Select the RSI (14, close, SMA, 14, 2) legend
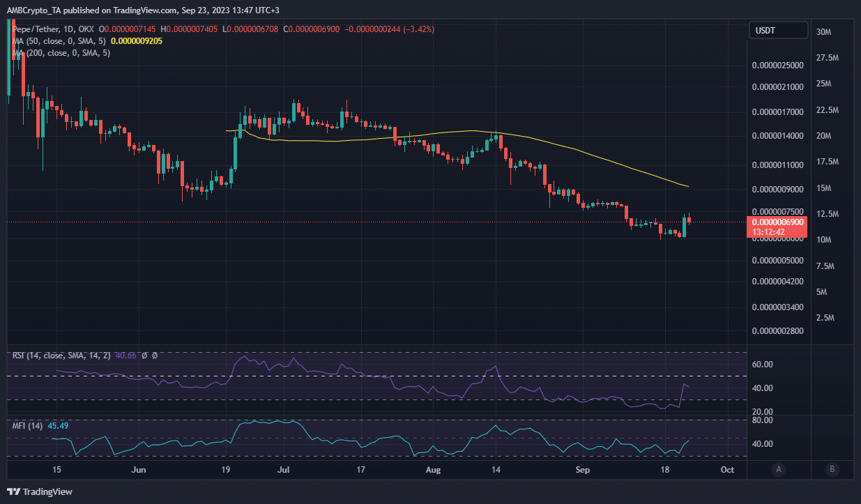Screen dimensions: 861x504 (60, 356)
